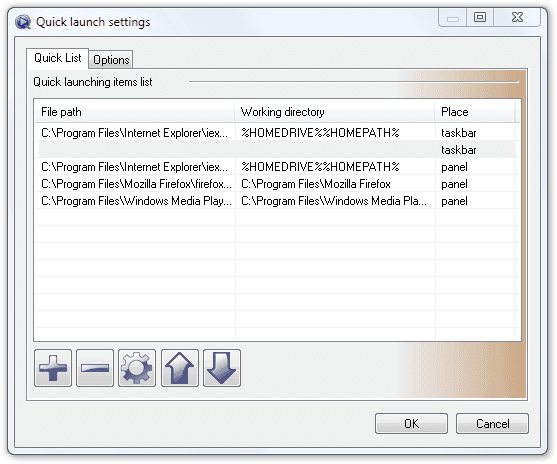The height and width of the screenshot is (464, 557).
Task: Click the Quick launch app icon in title bar
Action: point(23,22)
